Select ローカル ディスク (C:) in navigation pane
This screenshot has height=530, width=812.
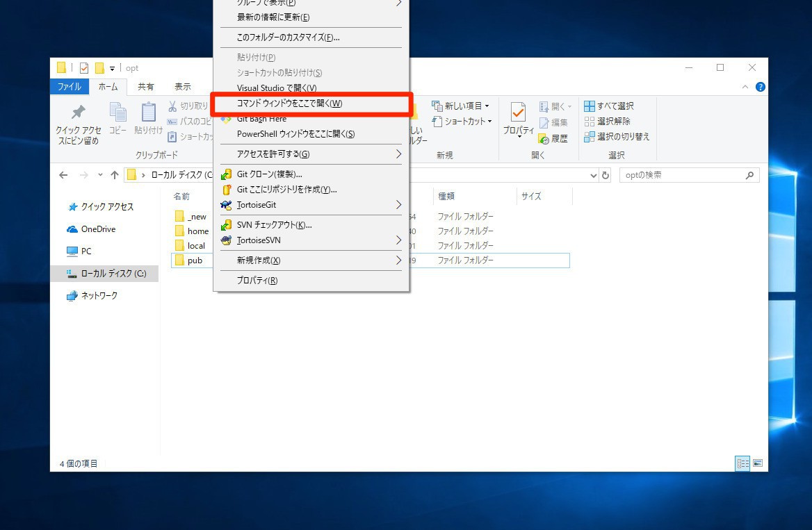(105, 274)
